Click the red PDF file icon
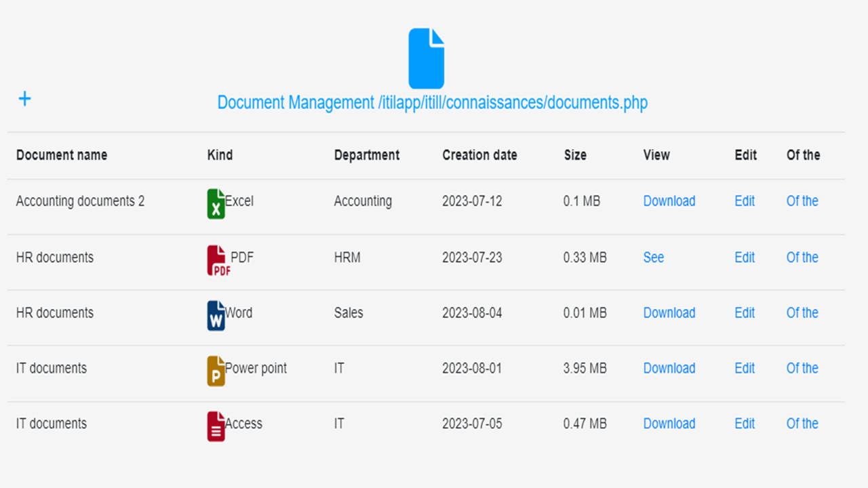 tap(217, 261)
